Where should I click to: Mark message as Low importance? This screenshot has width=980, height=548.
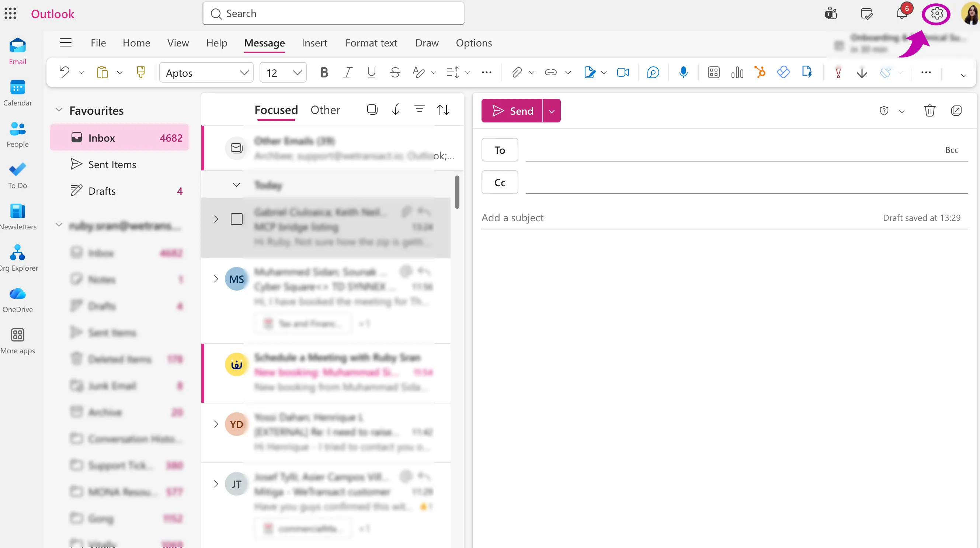tap(862, 72)
